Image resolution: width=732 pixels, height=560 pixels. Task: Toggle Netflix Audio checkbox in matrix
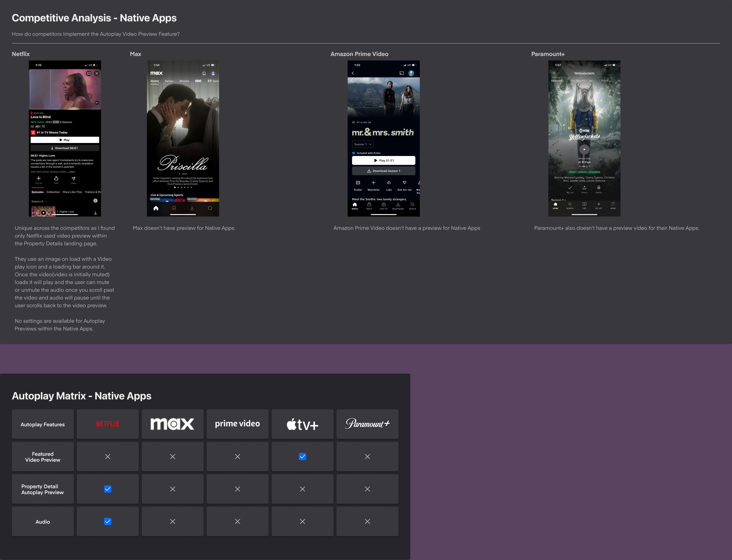[x=108, y=521]
